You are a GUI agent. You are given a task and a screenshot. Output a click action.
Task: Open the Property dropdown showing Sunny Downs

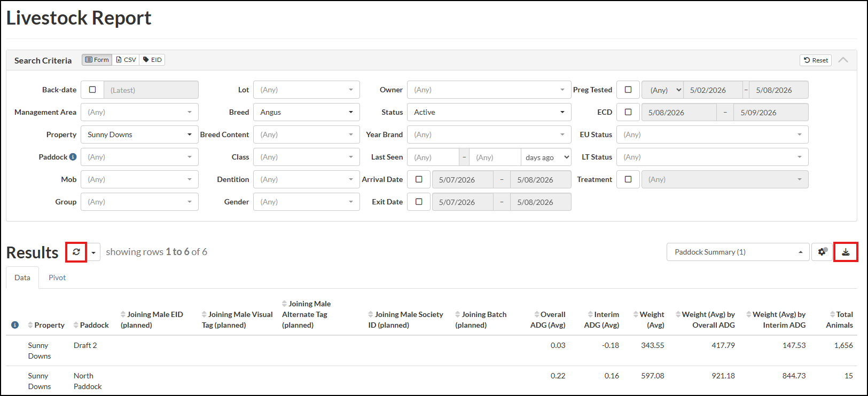point(139,134)
